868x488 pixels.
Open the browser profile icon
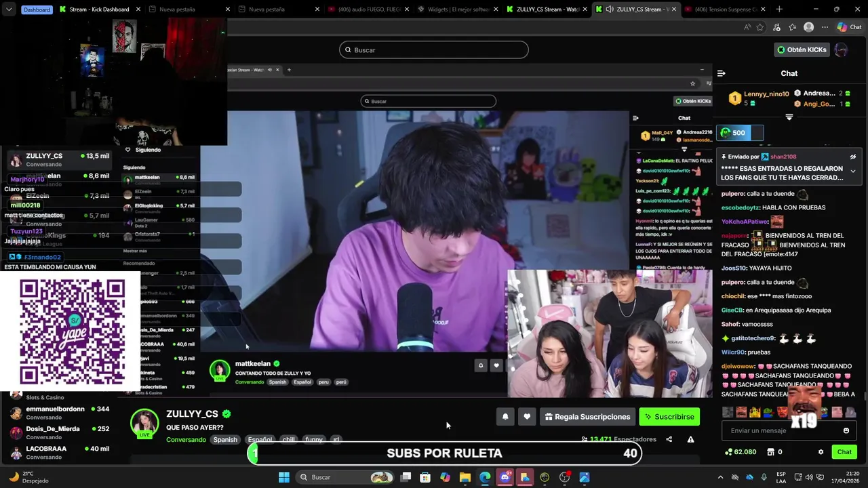[x=808, y=27]
